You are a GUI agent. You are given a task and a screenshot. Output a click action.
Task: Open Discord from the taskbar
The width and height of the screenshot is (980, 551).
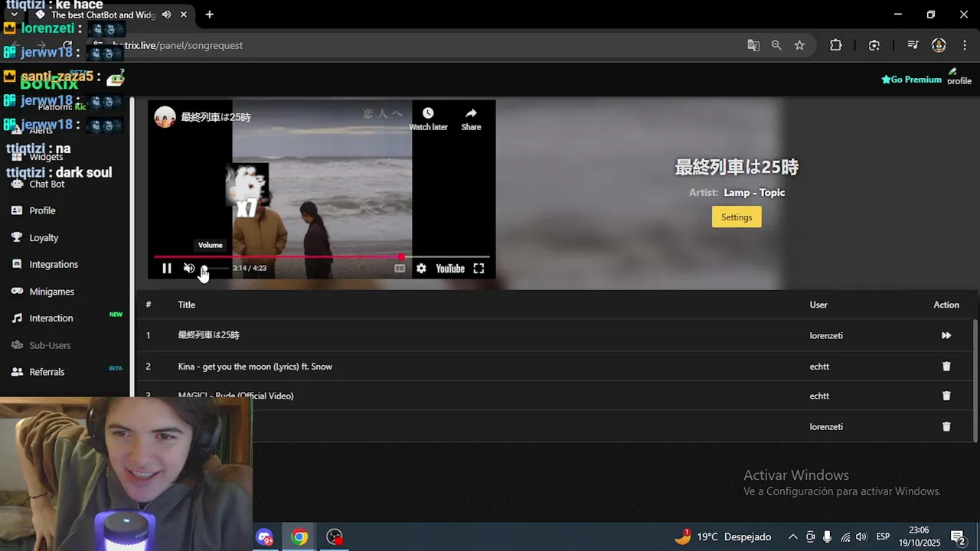point(265,537)
